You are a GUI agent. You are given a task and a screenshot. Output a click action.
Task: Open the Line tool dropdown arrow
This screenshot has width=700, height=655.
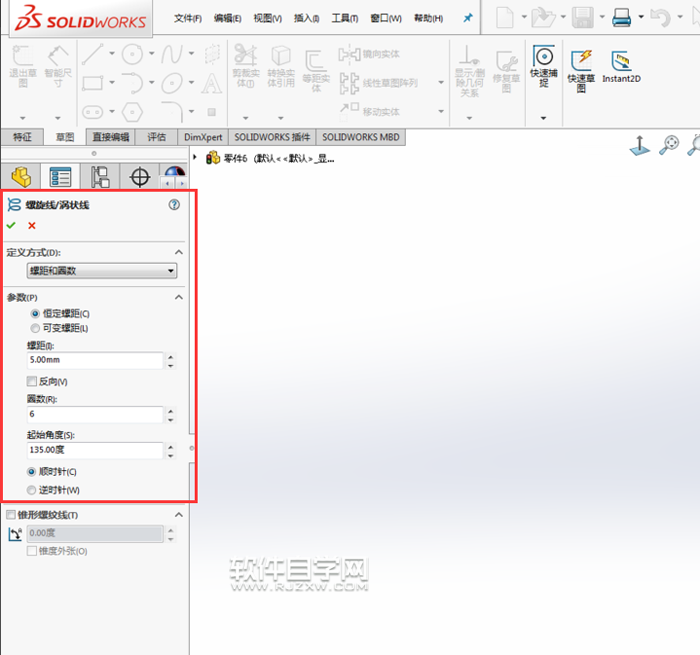112,54
